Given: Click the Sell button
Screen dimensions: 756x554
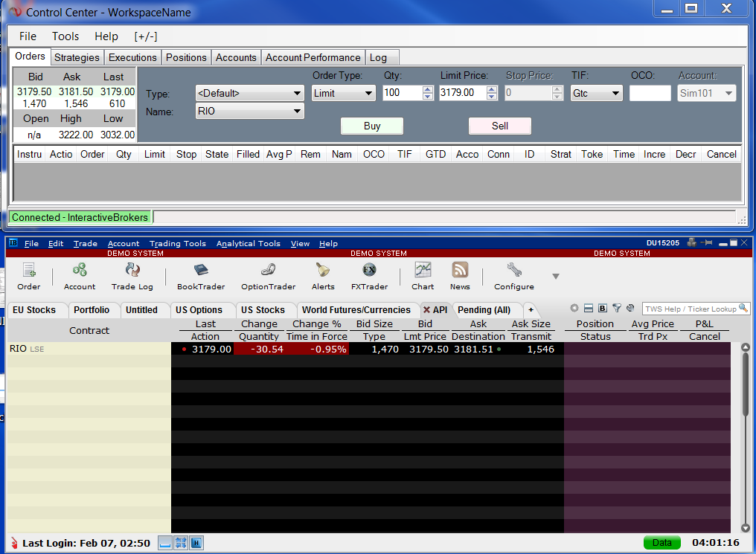Looking at the screenshot, I should 500,126.
